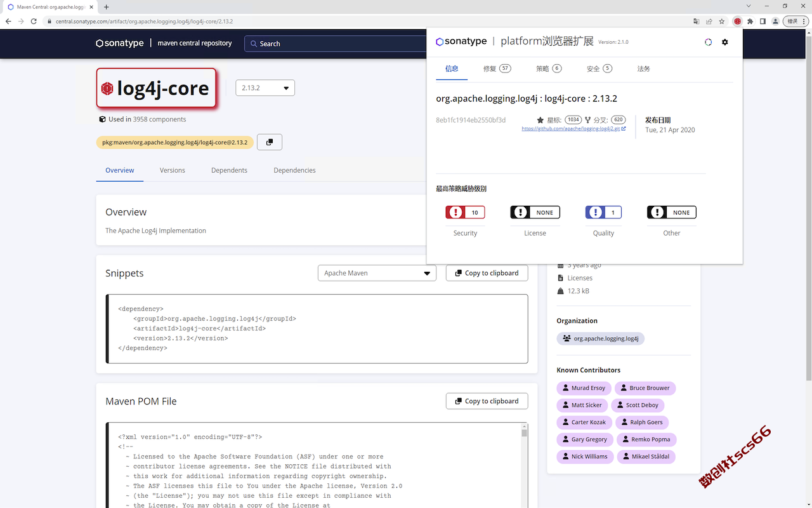This screenshot has height=508, width=812.
Task: Click contributor Carter Kozak
Action: [584, 422]
